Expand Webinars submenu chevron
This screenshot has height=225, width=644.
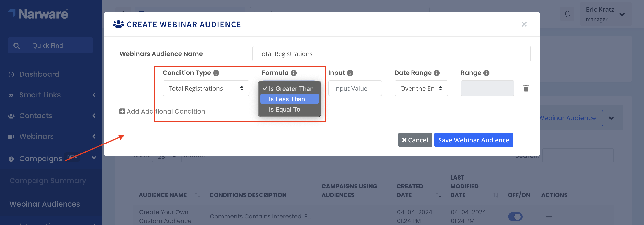(94, 137)
